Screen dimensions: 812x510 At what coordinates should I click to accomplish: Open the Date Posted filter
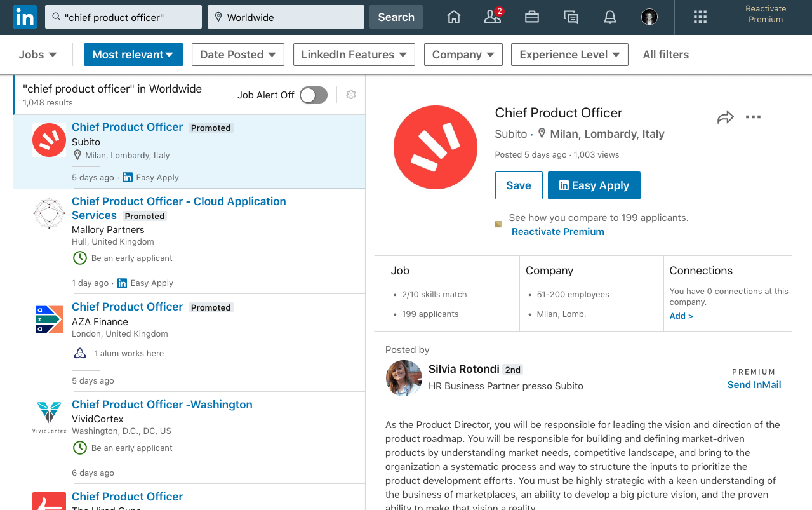pyautogui.click(x=238, y=55)
